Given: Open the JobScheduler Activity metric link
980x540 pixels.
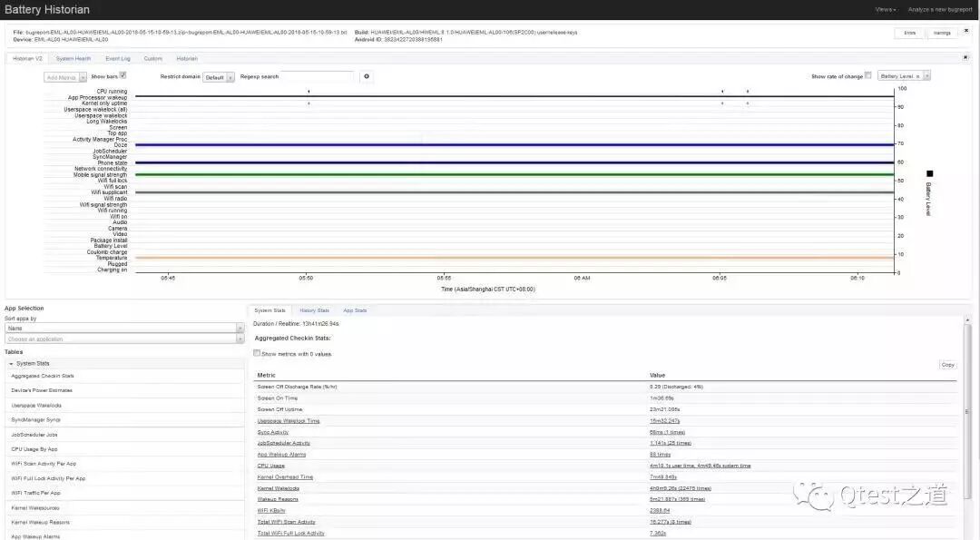Looking at the screenshot, I should pos(284,443).
